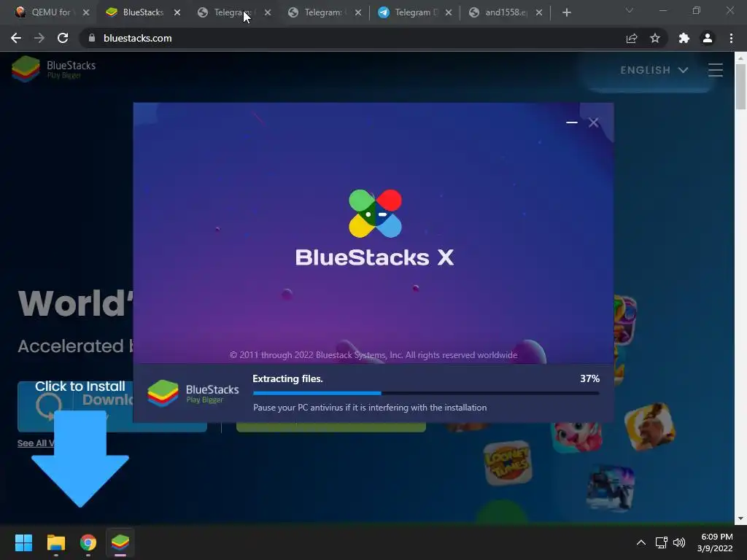747x560 pixels.
Task: Open a new browser tab
Action: (x=566, y=12)
